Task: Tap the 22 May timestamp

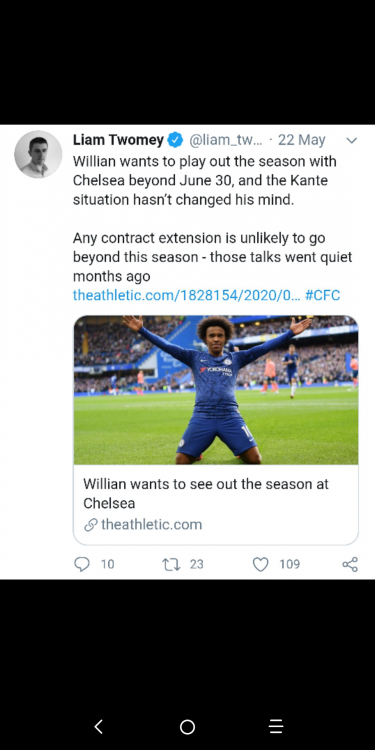Action: (x=301, y=140)
